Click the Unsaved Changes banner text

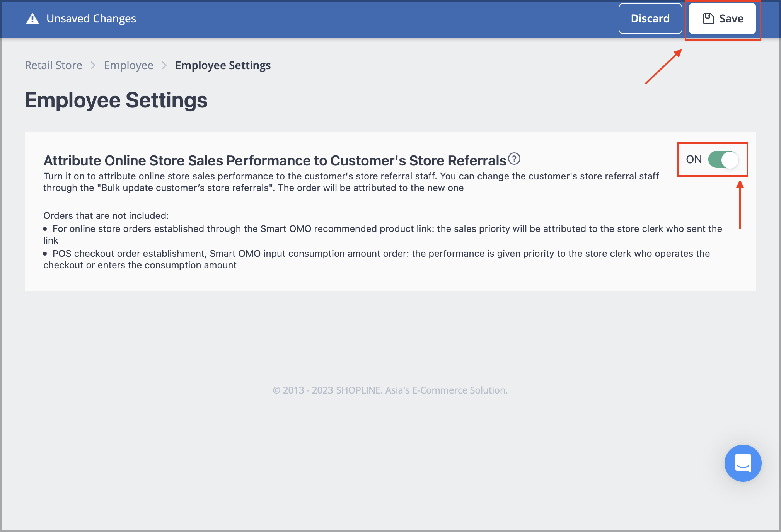[x=91, y=19]
